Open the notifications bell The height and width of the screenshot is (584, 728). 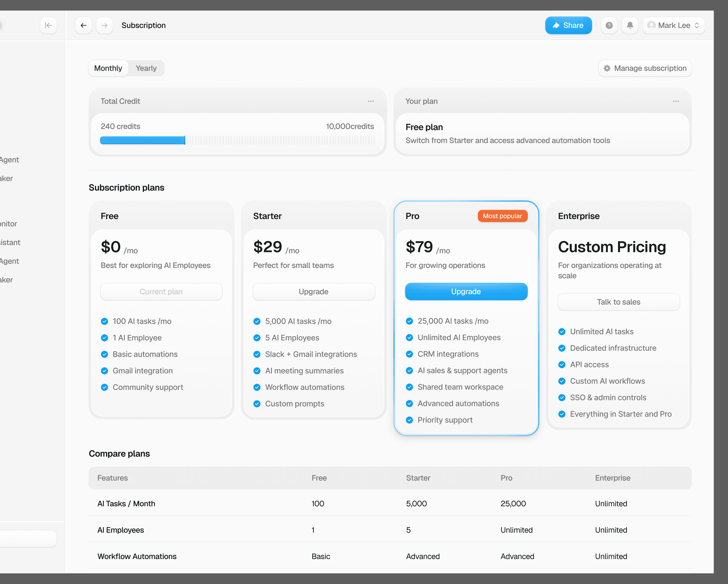(630, 25)
